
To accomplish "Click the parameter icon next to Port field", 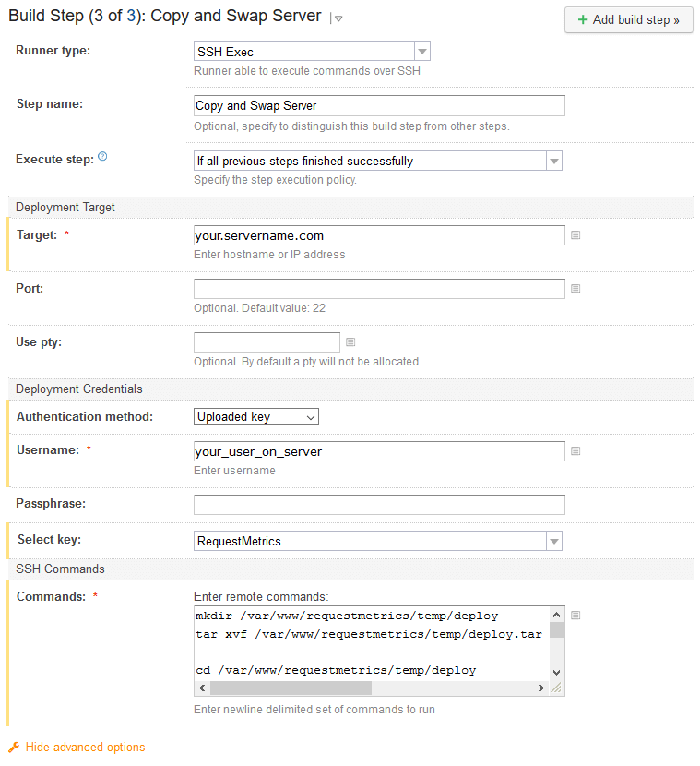I will (x=575, y=288).
